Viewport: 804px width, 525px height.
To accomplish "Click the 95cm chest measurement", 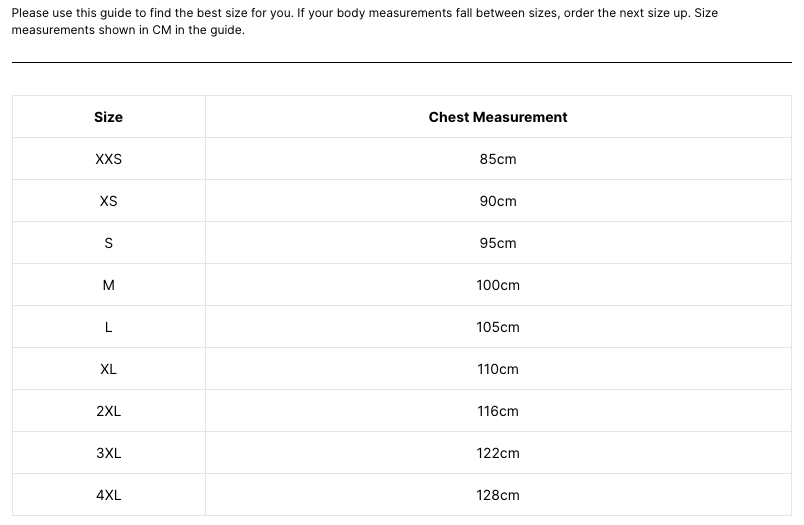I will coord(498,243).
